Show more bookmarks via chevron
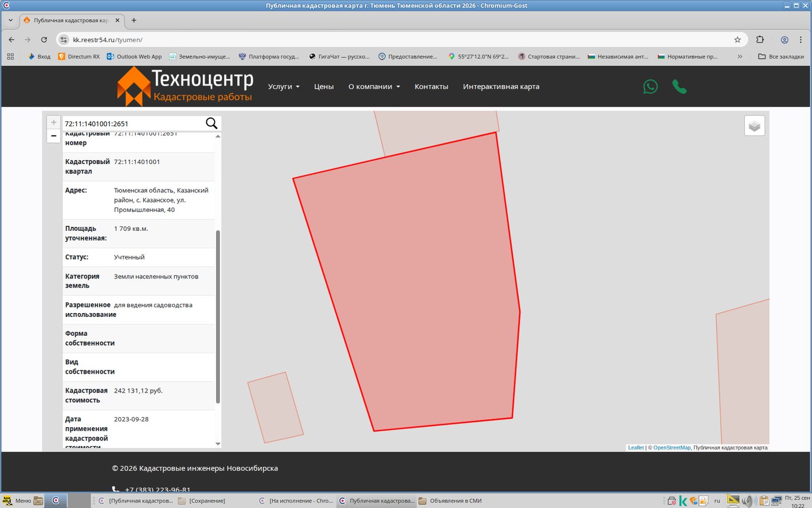The height and width of the screenshot is (508, 812). [x=740, y=56]
